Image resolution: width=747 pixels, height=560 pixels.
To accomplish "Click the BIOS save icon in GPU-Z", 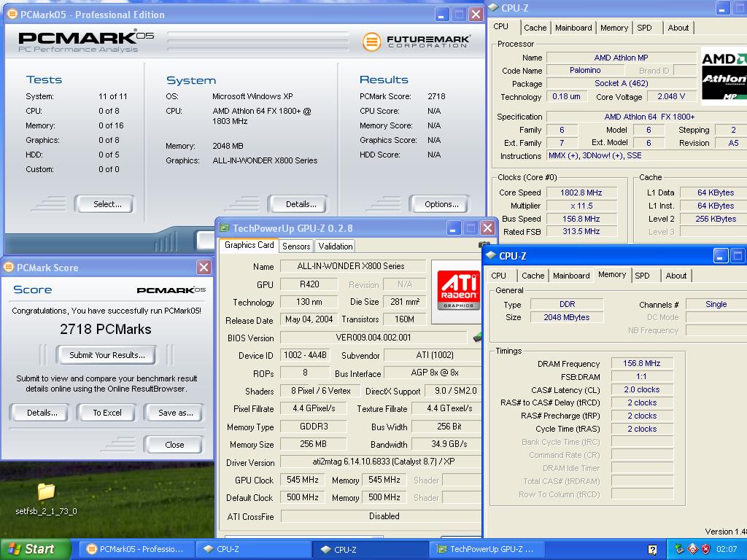I will [477, 337].
